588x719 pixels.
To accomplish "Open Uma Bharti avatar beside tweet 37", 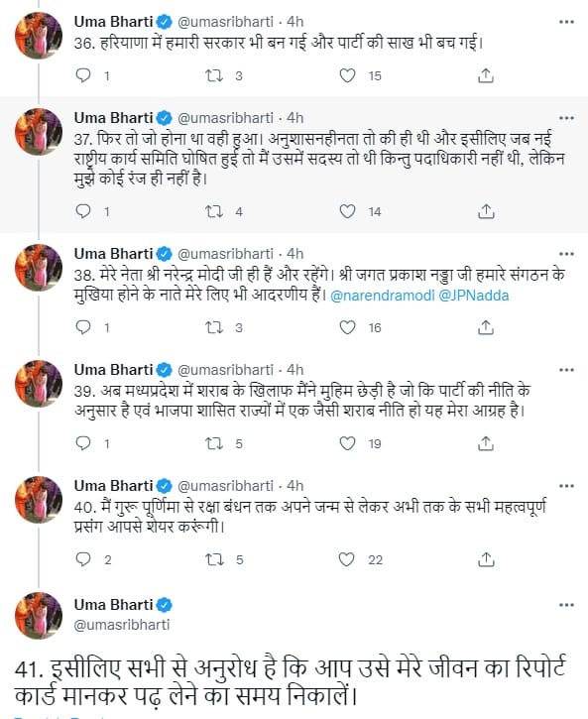I will click(39, 132).
